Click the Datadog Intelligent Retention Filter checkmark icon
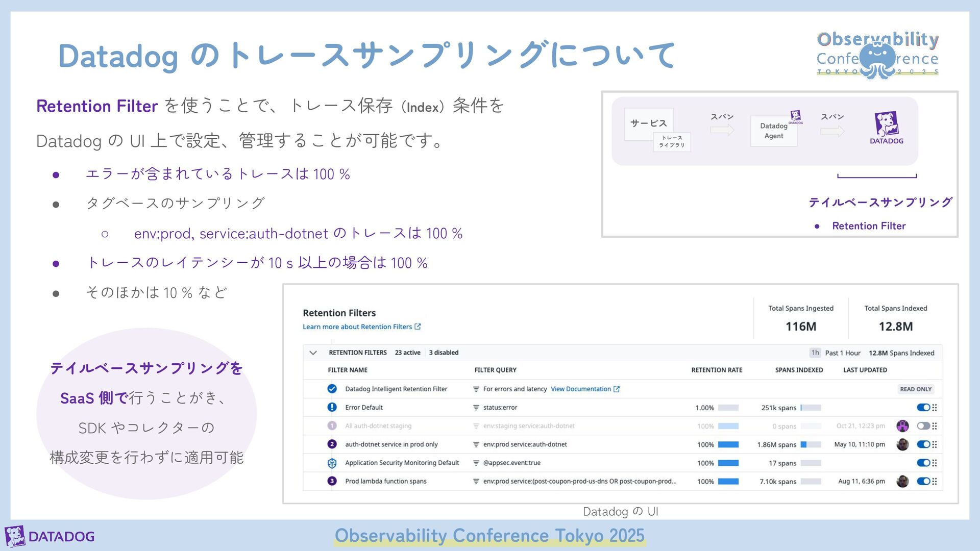Screen dimensions: 980x551 (x=332, y=389)
